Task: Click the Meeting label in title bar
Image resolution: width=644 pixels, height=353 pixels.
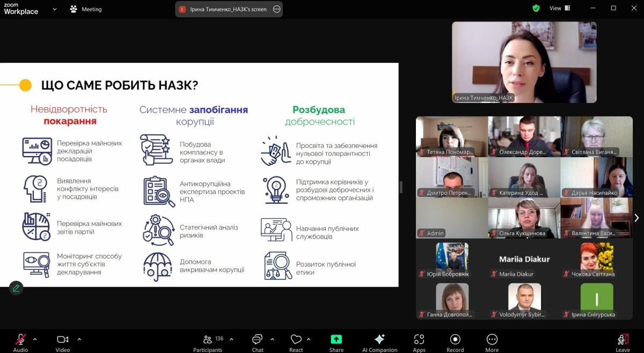Action: tap(86, 9)
